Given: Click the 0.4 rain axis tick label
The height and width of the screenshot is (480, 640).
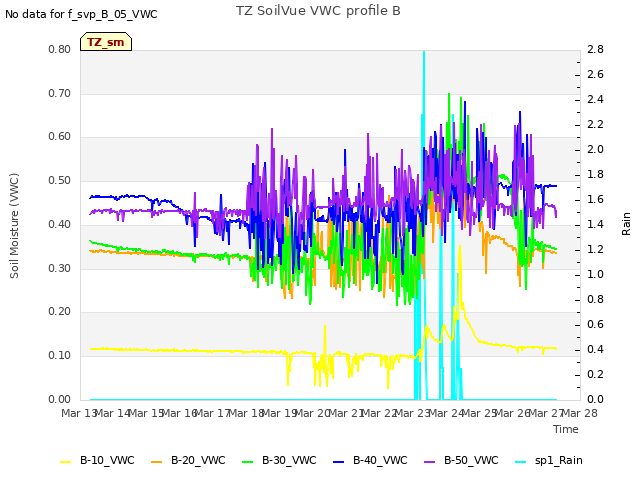Looking at the screenshot, I should click(595, 349).
